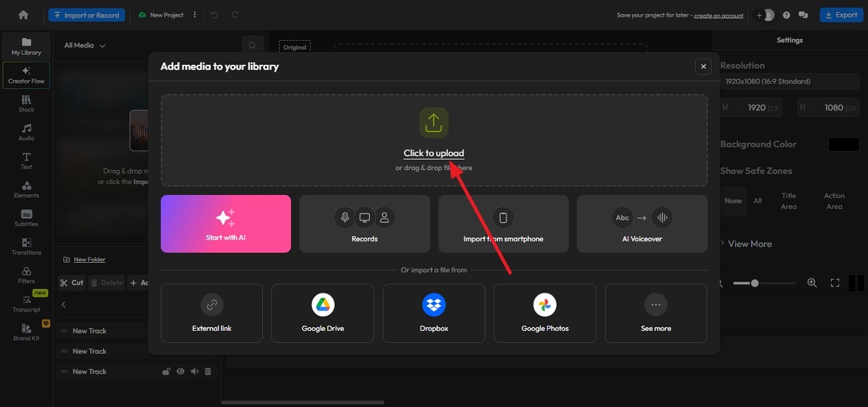This screenshot has width=868, height=407.
Task: Open the Brand Kit panel
Action: pos(26,332)
